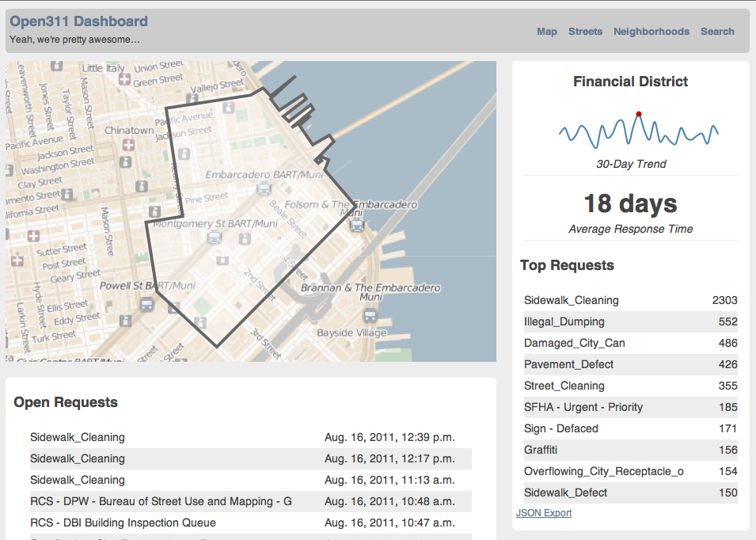Click the Embarcadero BART/Muni station icon
Viewport: 756px width, 540px height.
264,188
